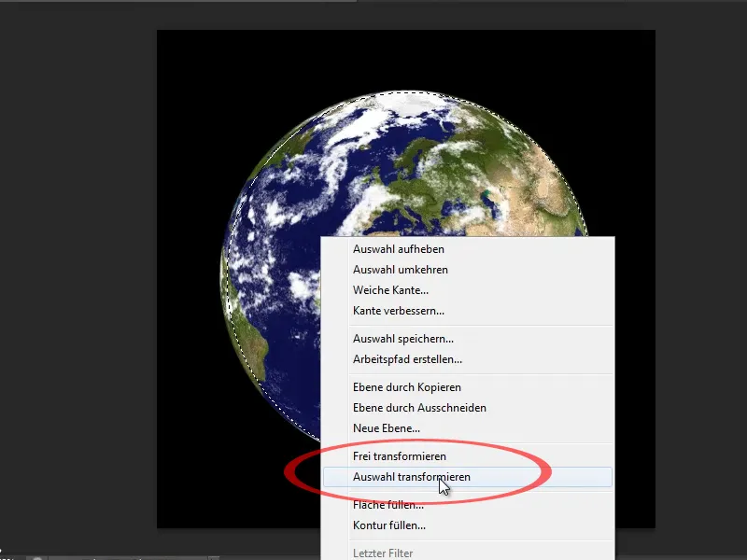Screen dimensions: 747x560
Task: Select Auswahl umkehren menu entry
Action: tap(468, 270)
